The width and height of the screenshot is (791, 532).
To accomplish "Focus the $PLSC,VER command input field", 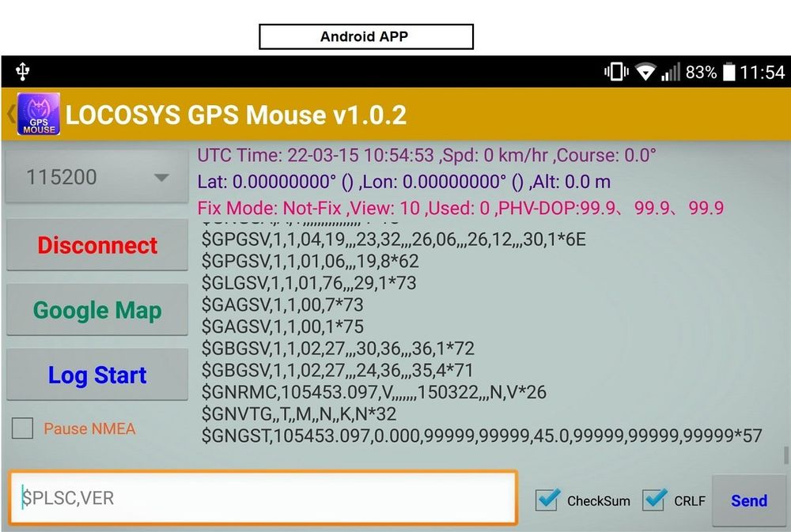I will pos(263,498).
